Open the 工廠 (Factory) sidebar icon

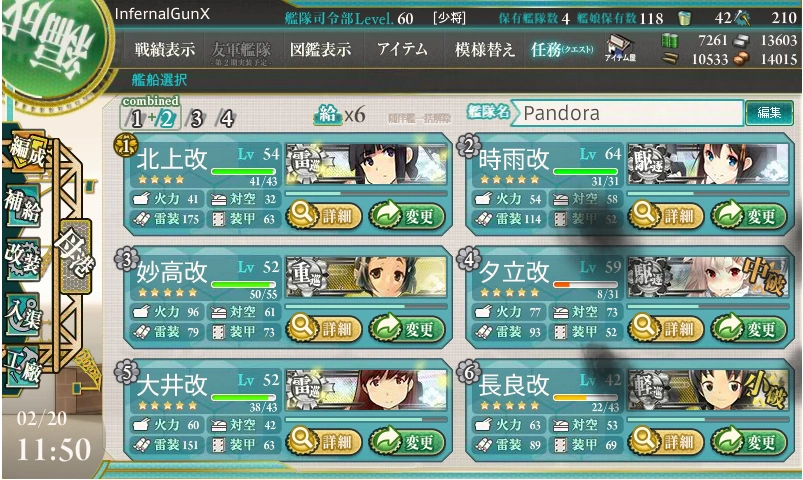[23, 366]
